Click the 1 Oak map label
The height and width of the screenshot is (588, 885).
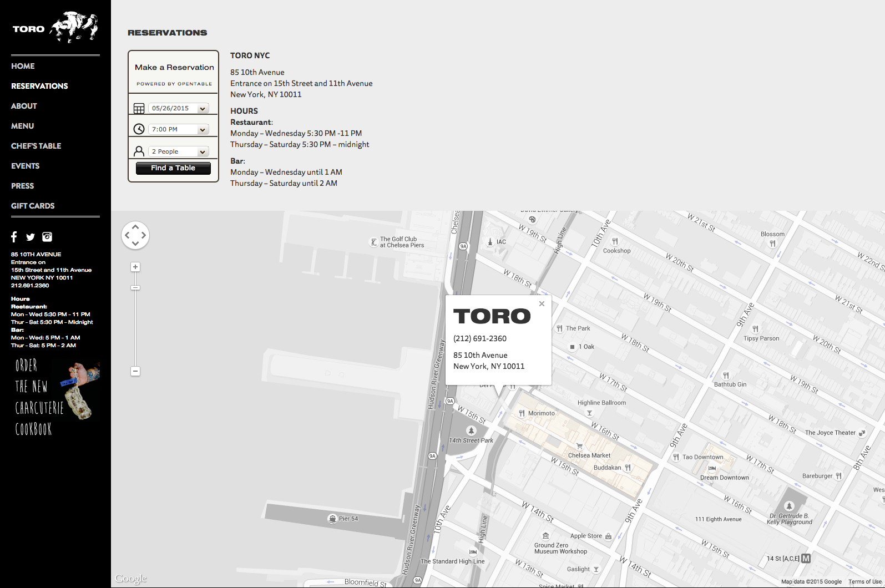pos(586,347)
